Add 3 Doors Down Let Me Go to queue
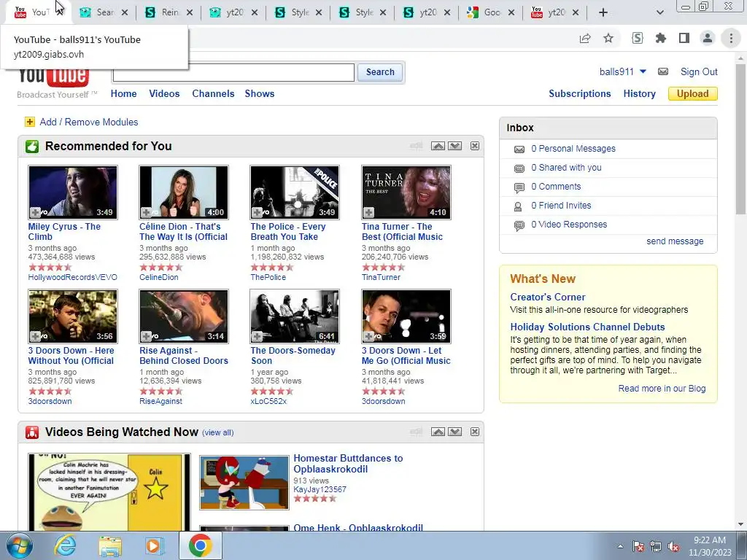 [368, 336]
